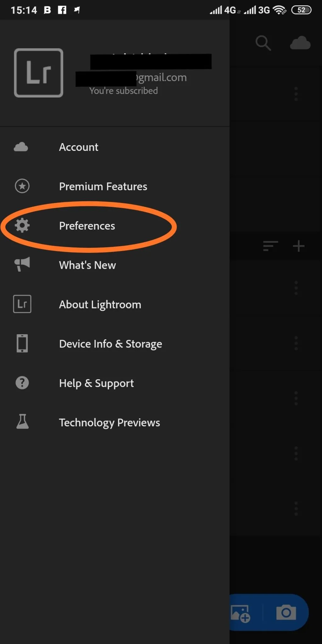Screen dimensions: 322x644
Task: Tap the plus icon to create album
Action: tap(298, 246)
